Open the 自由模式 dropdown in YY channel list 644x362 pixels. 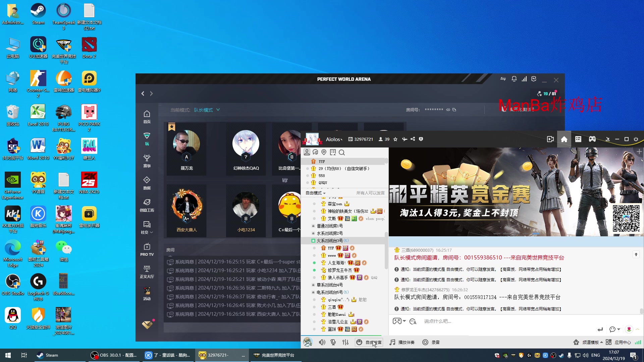(315, 193)
